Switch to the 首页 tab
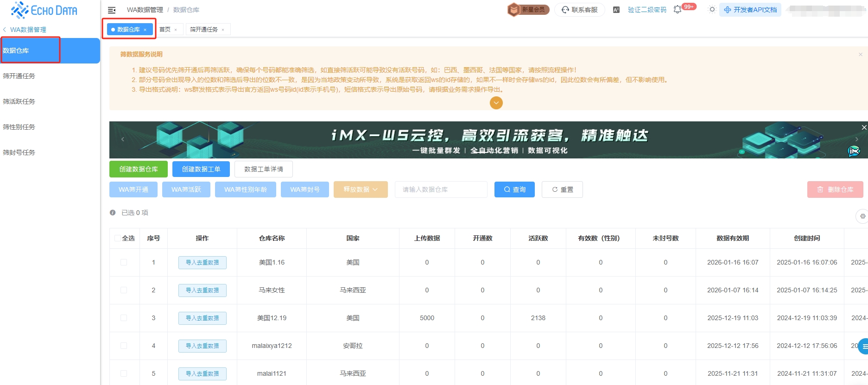The width and height of the screenshot is (868, 385). pyautogui.click(x=165, y=30)
